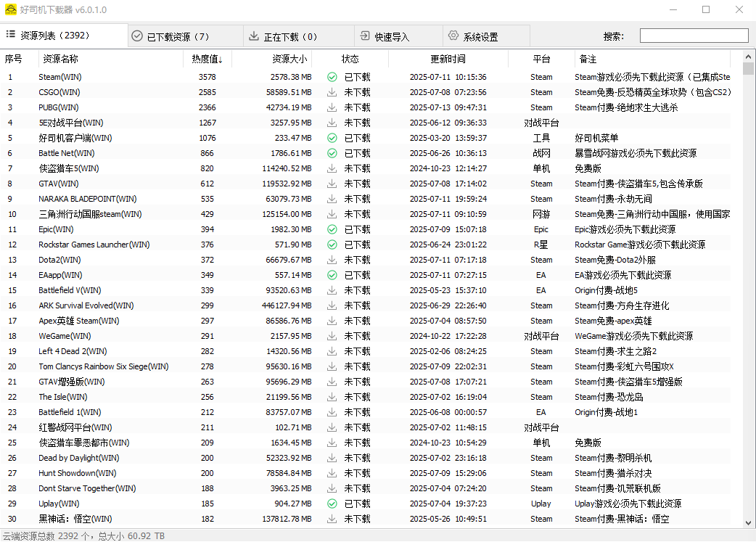Click the Uplay platform cell

tap(541, 504)
